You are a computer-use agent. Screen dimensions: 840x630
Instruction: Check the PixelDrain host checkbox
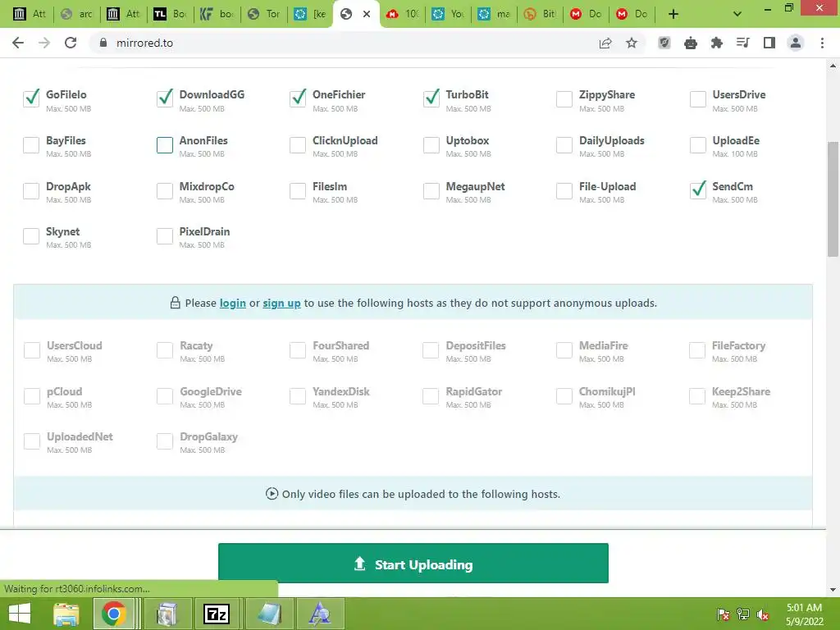click(164, 235)
